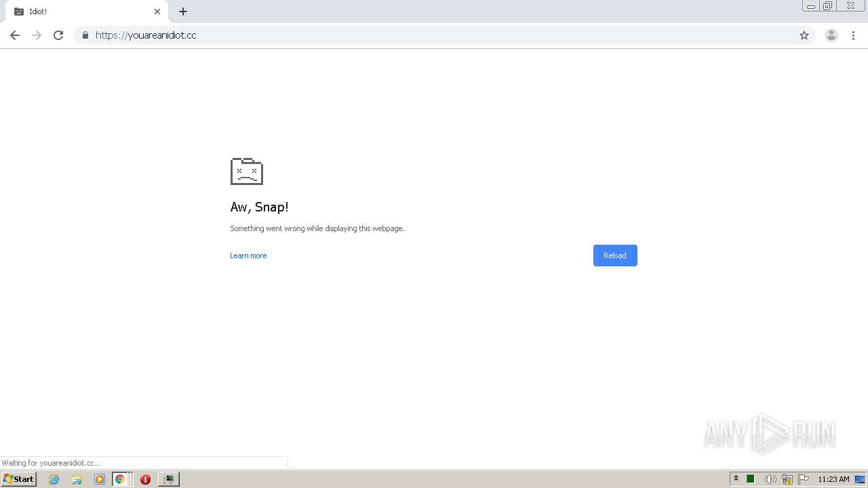Image resolution: width=868 pixels, height=488 pixels.
Task: Click the 'Waiting for youareanidiot.cc...' status text
Action: (x=51, y=463)
